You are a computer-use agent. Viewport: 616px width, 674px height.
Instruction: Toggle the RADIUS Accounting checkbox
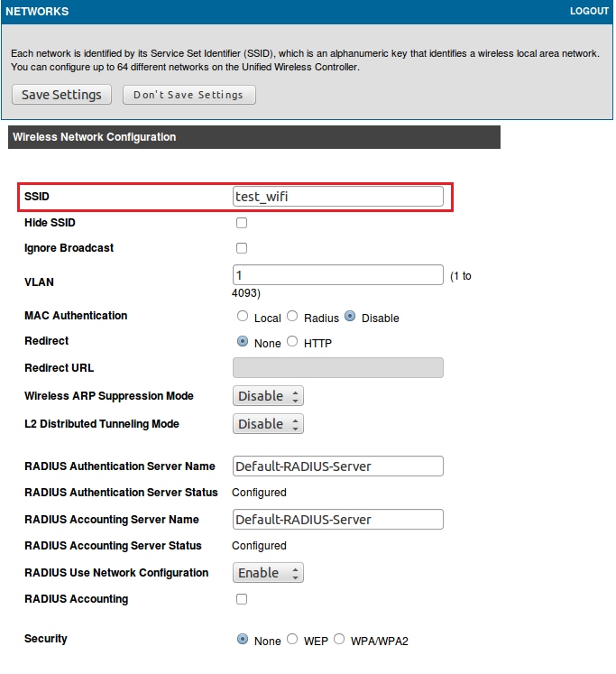(242, 599)
